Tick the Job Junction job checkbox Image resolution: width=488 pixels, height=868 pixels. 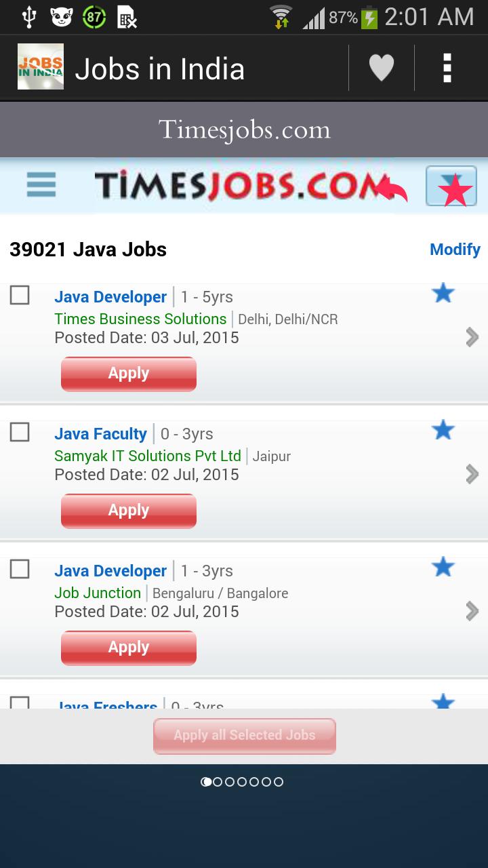pos(20,569)
